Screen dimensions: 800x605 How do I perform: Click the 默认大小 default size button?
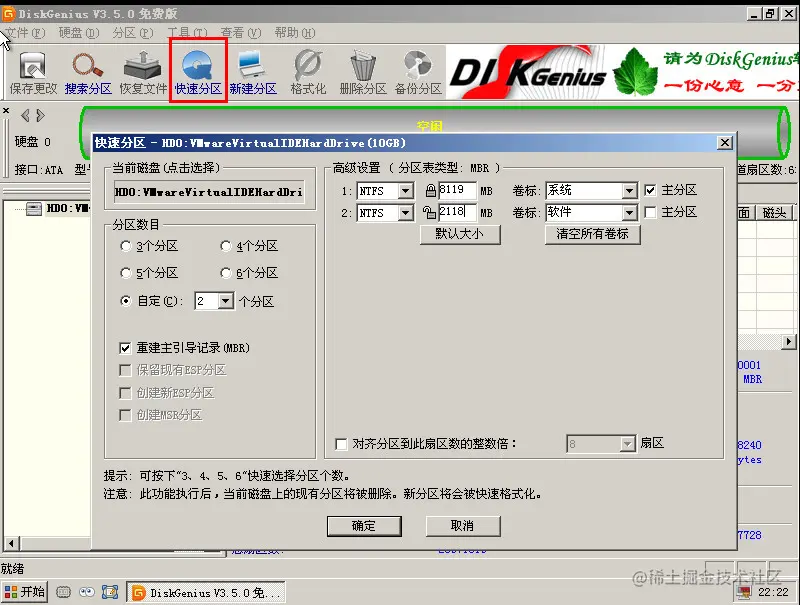point(460,234)
